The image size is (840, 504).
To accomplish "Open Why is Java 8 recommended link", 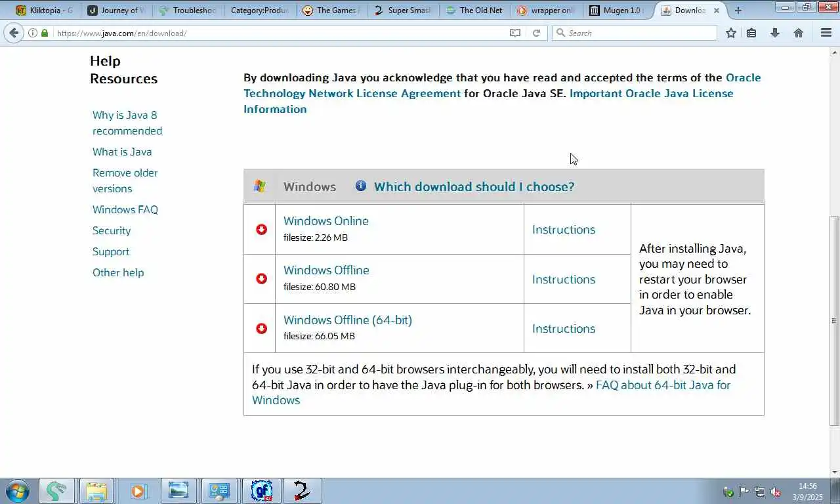I will pos(127,123).
